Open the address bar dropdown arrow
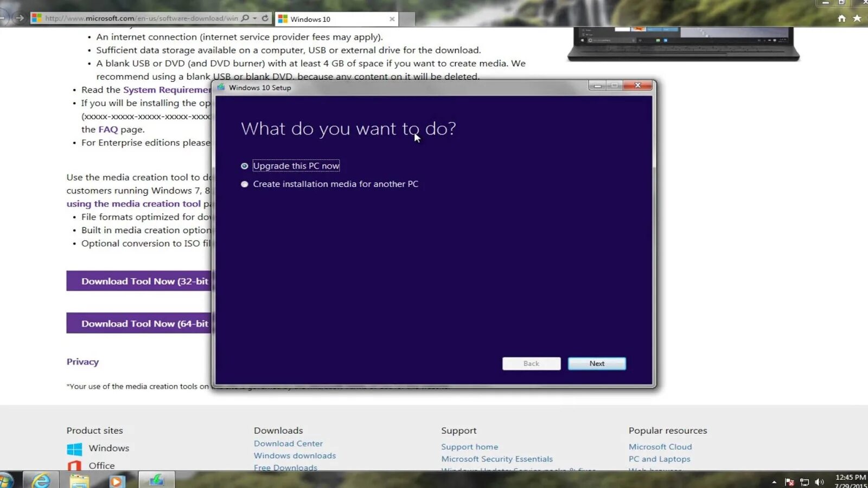 [x=255, y=18]
